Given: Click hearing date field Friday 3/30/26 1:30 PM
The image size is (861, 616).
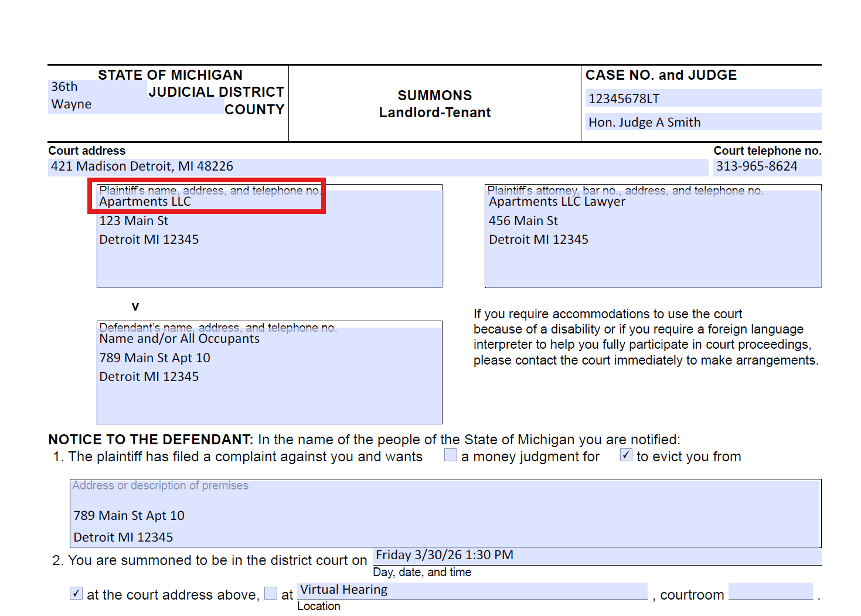Looking at the screenshot, I should [597, 556].
